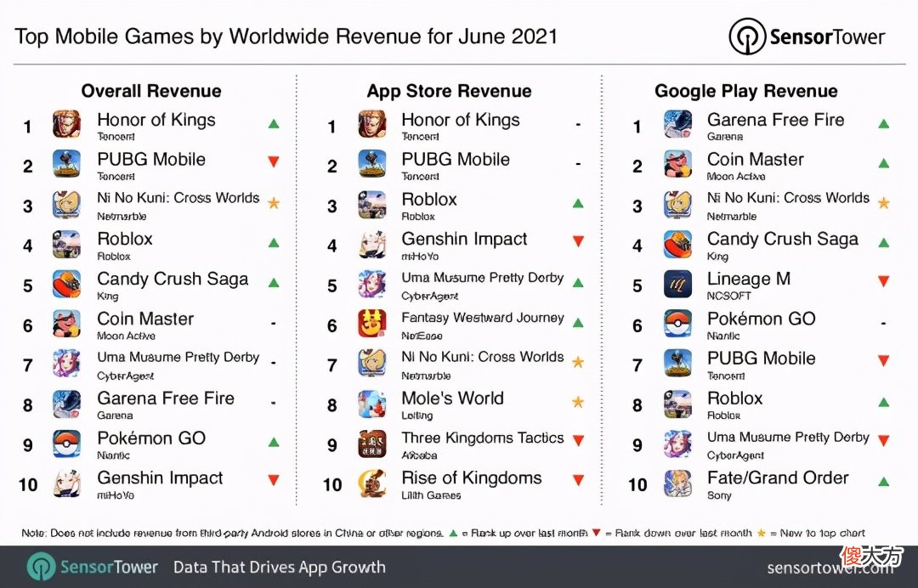Click the Uma Musume Pretty Derby title in App Store Revenue
Viewport: 918px width, 588px height.
click(483, 278)
